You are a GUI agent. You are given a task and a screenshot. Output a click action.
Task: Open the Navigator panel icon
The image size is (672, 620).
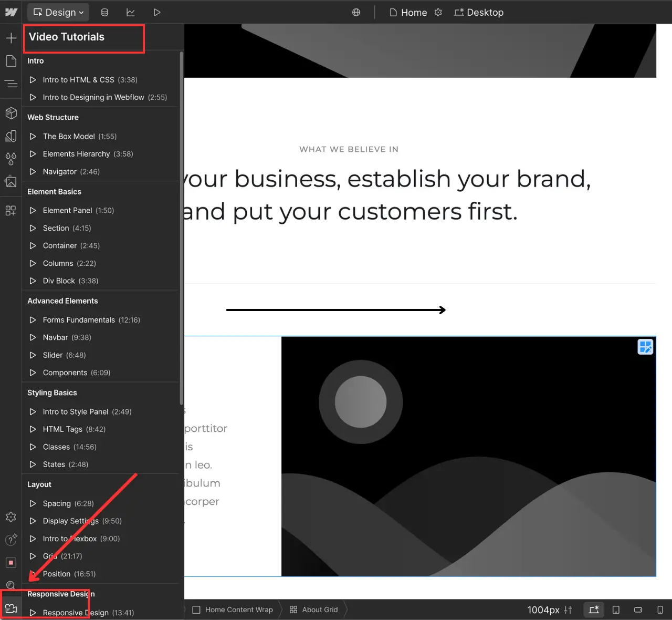(x=11, y=84)
